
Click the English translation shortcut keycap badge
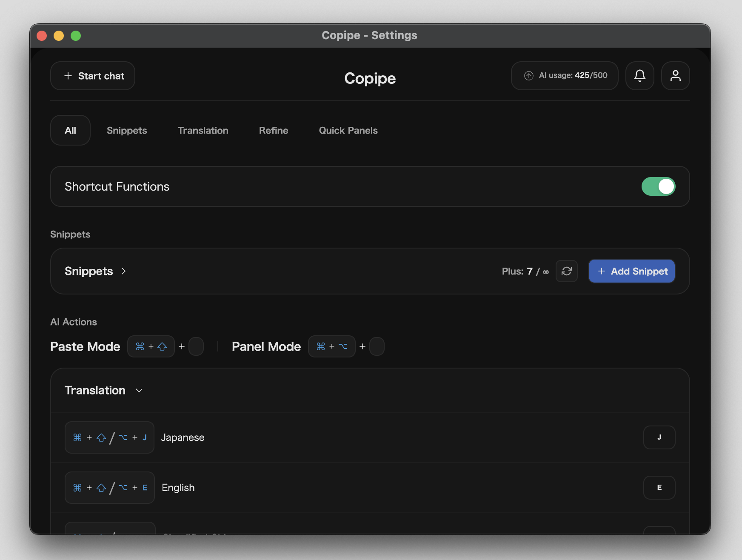click(x=109, y=488)
